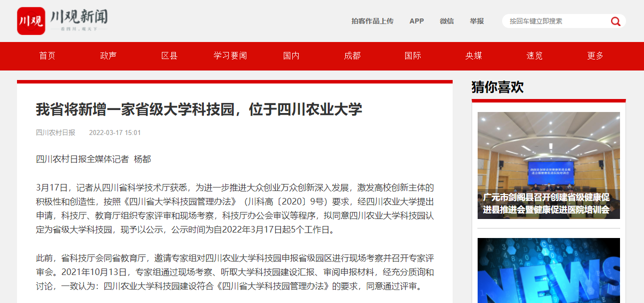Select 国内 in the red menu
644x303 pixels.
(x=291, y=56)
